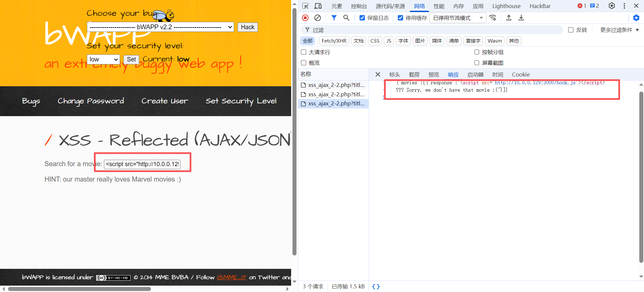Screen dimensions: 644x292
Task: Stop recording the network log
Action: (305, 18)
